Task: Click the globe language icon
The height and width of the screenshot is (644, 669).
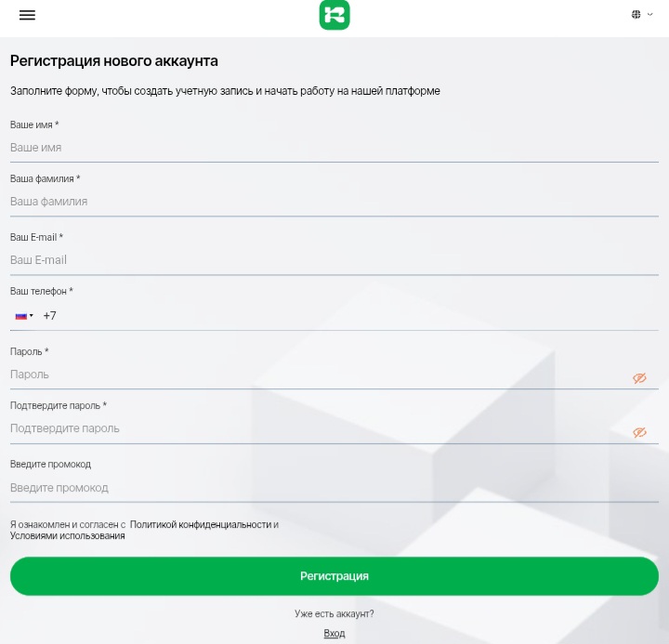Action: tap(636, 15)
